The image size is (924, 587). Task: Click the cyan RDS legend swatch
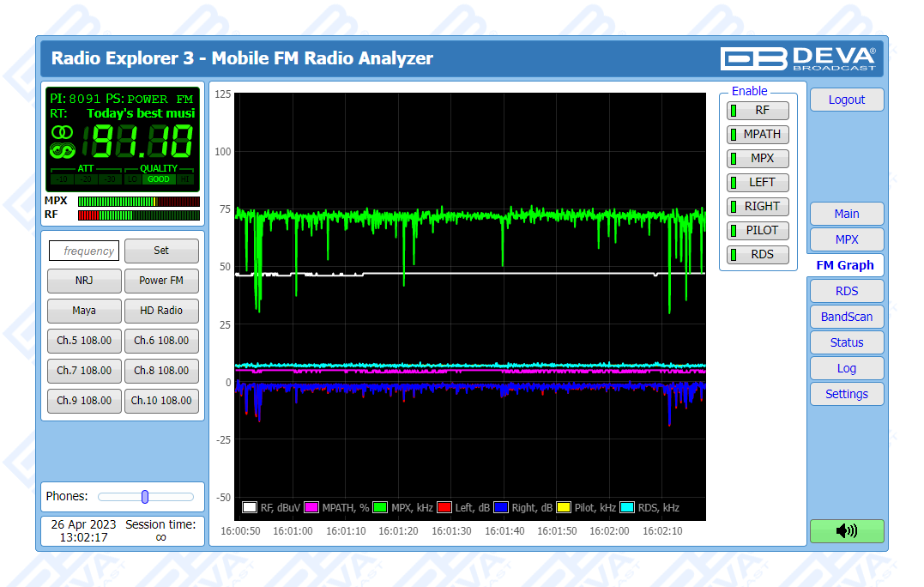tap(627, 507)
